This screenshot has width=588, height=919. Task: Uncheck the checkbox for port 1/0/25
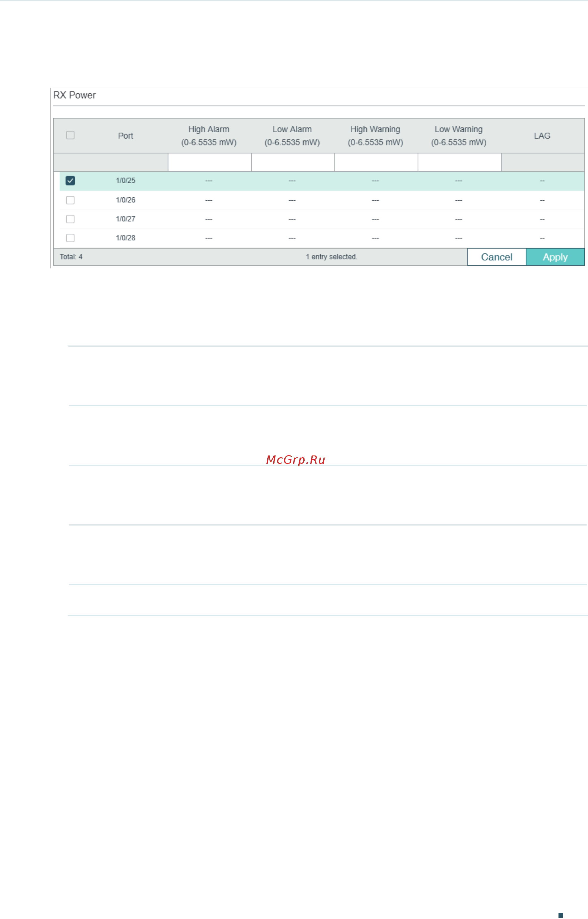(70, 181)
